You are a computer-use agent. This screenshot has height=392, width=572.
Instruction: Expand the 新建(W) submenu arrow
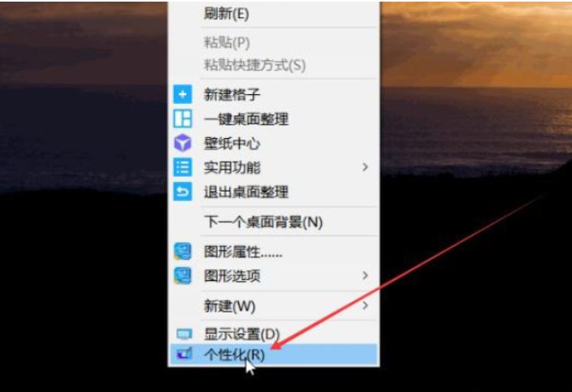point(365,306)
